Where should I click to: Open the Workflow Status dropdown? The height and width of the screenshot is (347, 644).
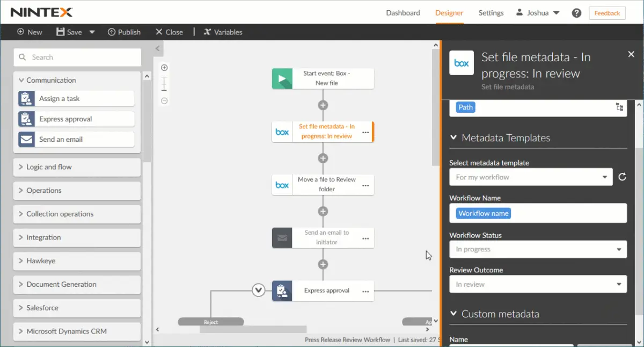(x=538, y=249)
